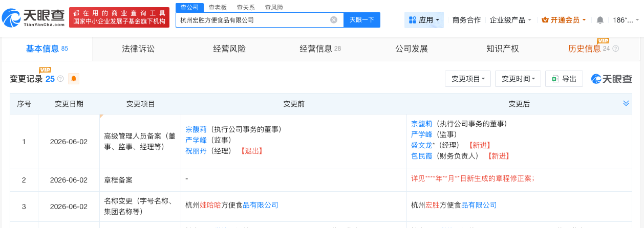Click help question mark beside 变更记录 25

point(60,79)
